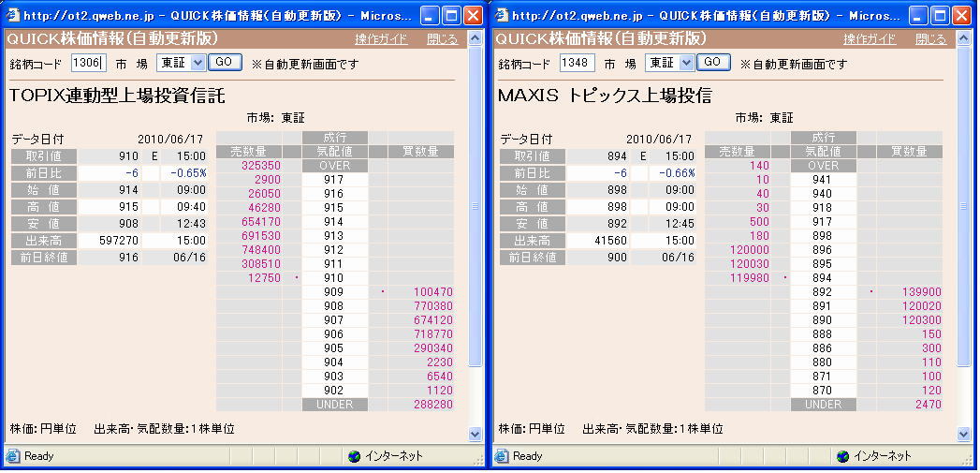Click データ日付 2010/06/17 in right window
The image size is (980, 473).
(659, 140)
